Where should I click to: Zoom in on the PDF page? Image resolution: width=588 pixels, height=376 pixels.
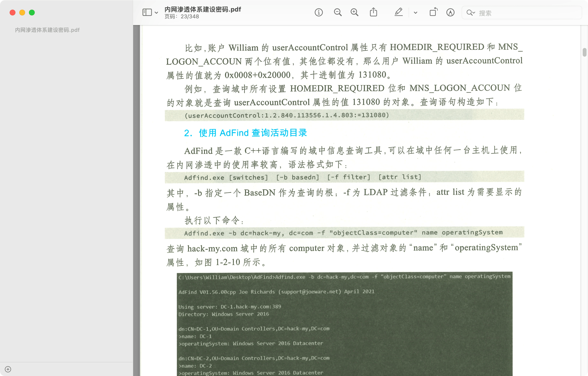(355, 13)
